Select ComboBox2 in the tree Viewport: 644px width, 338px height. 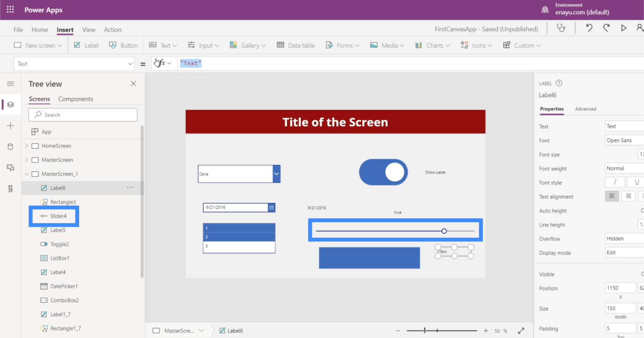(64, 300)
